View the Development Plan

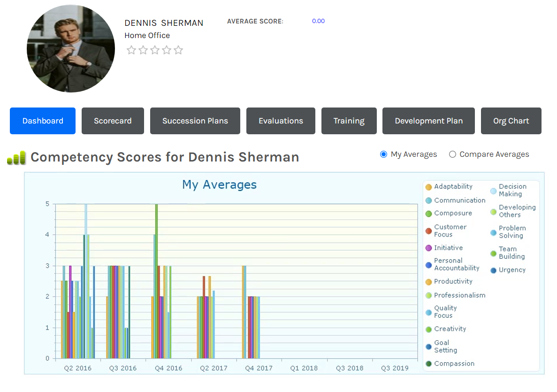428,121
